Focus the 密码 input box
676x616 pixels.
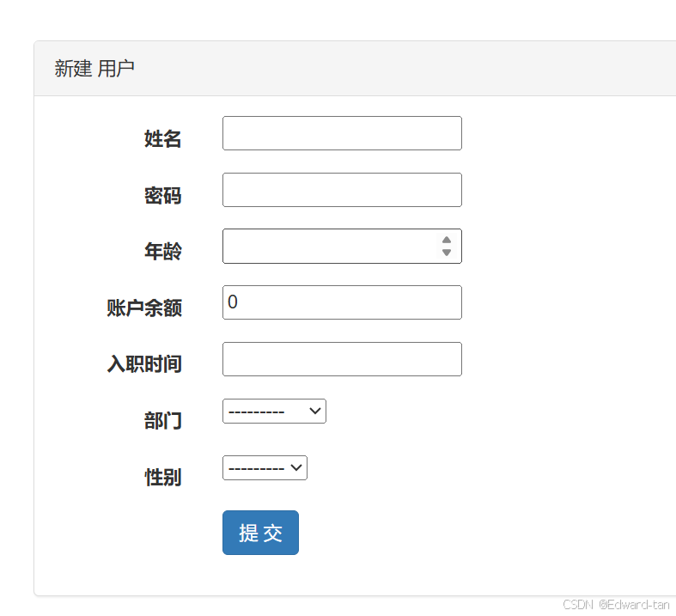342,190
